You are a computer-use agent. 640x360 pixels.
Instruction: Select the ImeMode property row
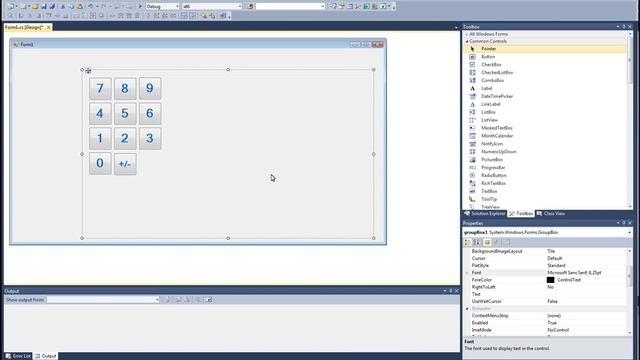click(546, 330)
